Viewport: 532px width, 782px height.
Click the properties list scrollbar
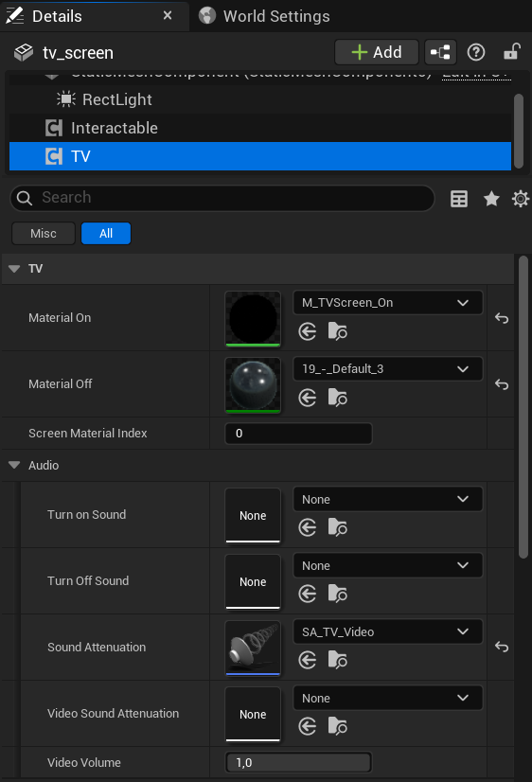coord(523,406)
